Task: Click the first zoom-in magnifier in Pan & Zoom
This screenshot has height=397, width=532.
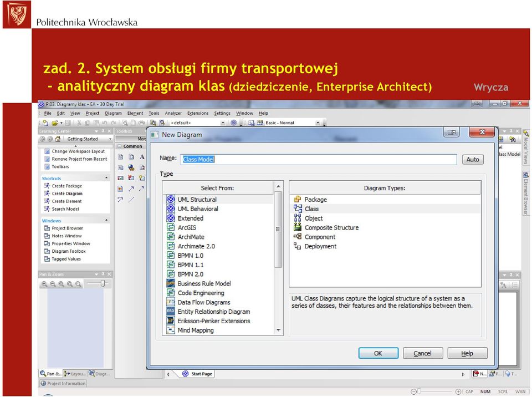Action: pyautogui.click(x=44, y=284)
